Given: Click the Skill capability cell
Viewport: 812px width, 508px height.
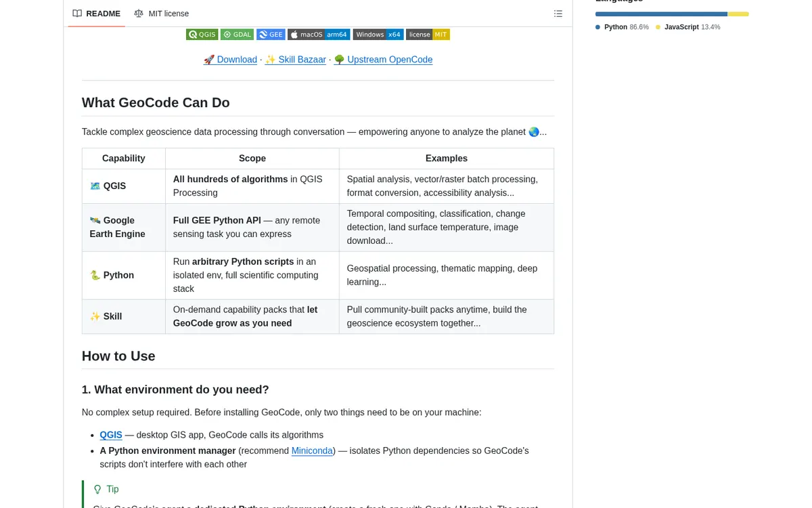Looking at the screenshot, I should [x=124, y=316].
